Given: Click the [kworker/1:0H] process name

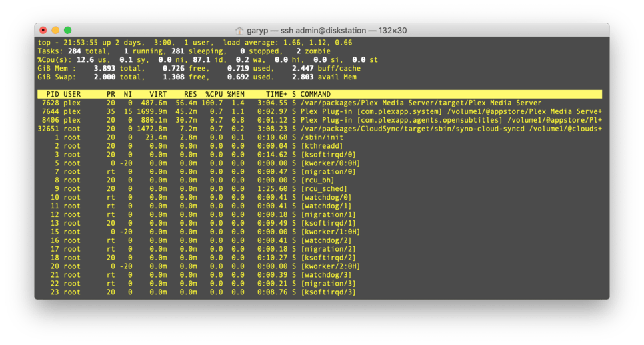Looking at the screenshot, I should 330,232.
